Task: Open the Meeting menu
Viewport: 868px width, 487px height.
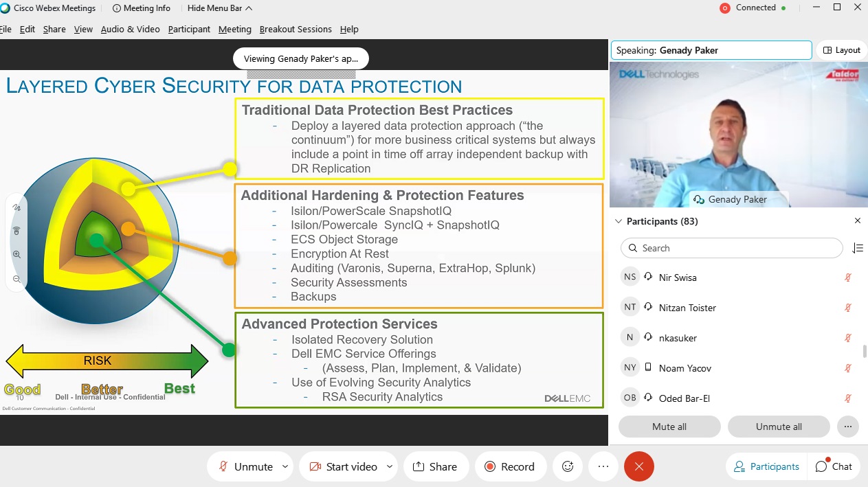Action: click(235, 30)
